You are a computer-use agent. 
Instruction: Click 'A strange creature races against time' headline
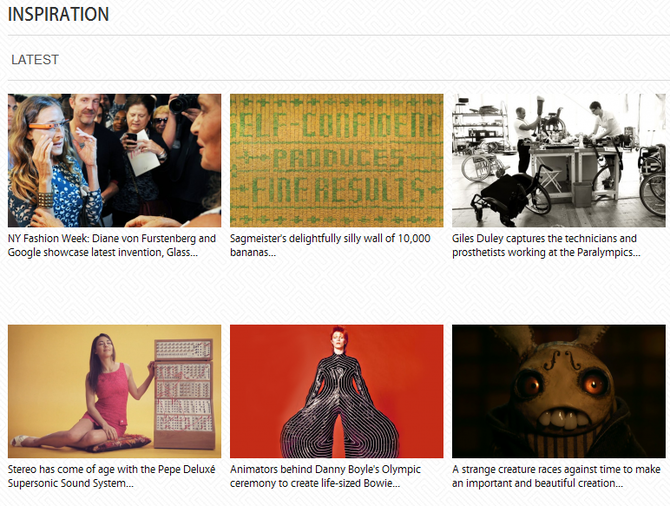[556, 476]
